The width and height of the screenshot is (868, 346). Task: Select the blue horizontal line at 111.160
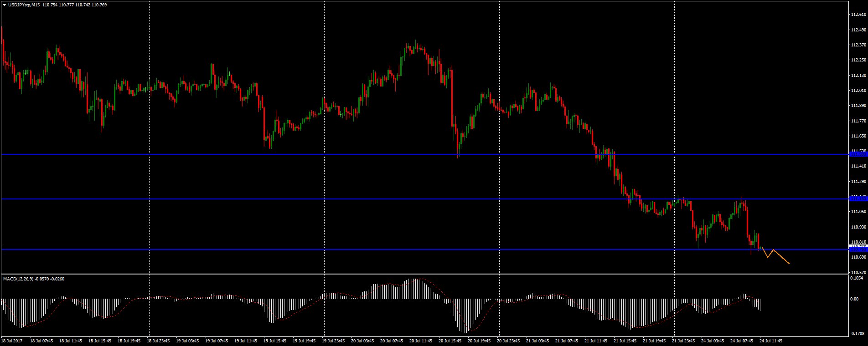pos(424,199)
